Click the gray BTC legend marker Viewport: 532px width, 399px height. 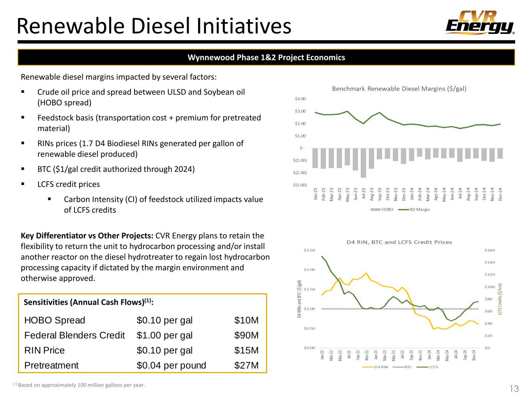(x=398, y=367)
